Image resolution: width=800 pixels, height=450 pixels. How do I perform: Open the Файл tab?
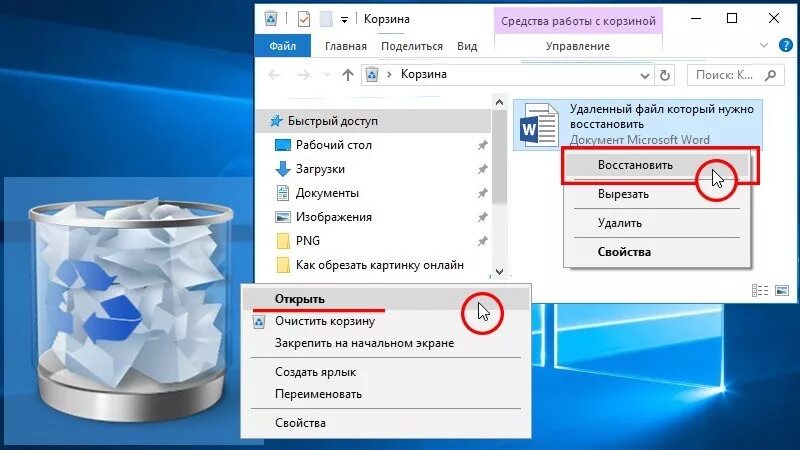pos(283,46)
